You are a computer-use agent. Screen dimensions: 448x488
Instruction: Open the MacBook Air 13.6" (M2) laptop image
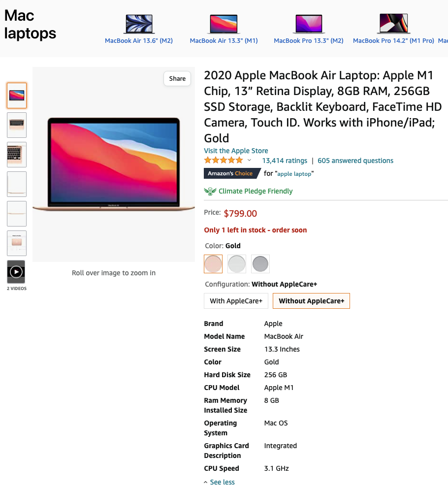pos(139,24)
